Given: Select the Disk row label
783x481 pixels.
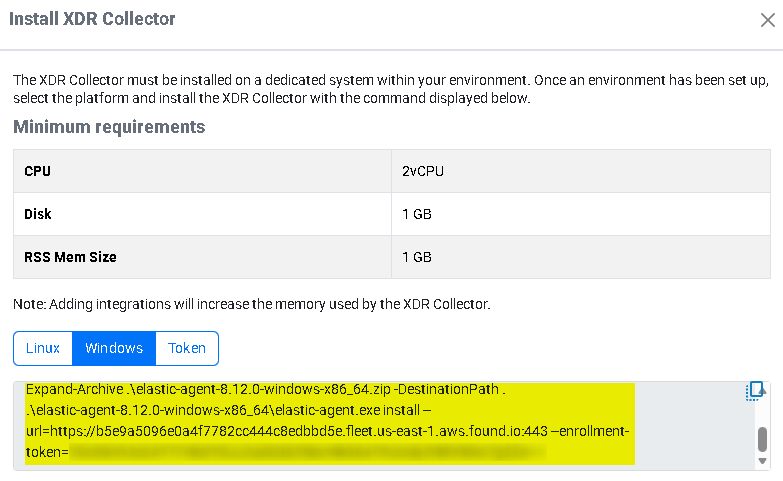Looking at the screenshot, I should [38, 214].
